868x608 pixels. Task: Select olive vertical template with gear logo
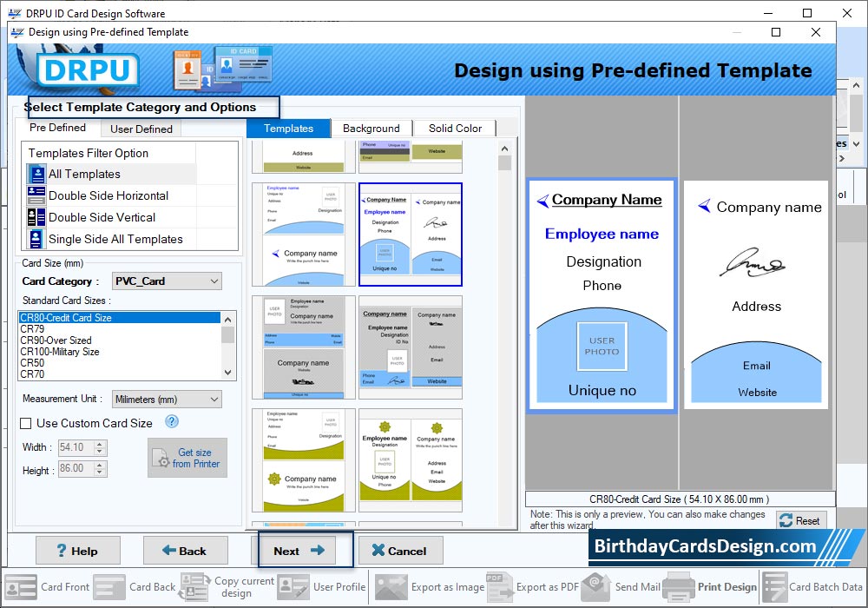pos(411,460)
